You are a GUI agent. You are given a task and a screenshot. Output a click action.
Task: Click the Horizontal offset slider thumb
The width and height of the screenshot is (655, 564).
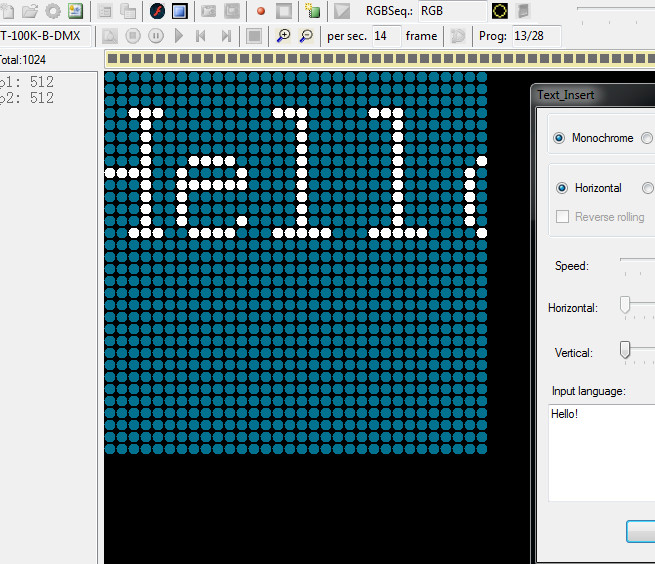click(625, 305)
